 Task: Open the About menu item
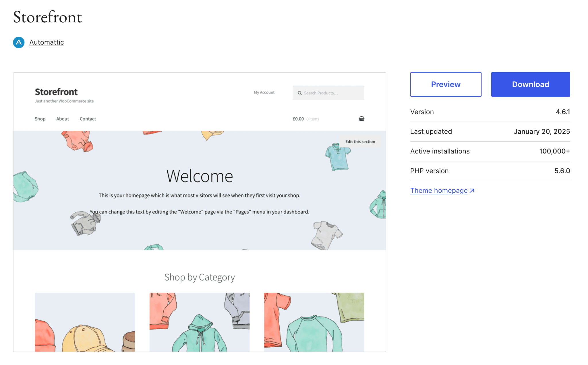click(62, 119)
